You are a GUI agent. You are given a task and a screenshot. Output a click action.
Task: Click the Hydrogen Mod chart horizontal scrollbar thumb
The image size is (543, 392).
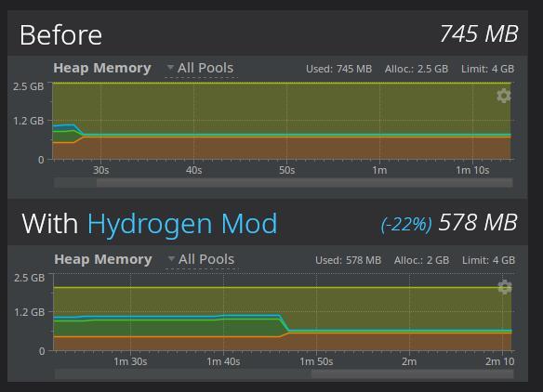click(412, 373)
